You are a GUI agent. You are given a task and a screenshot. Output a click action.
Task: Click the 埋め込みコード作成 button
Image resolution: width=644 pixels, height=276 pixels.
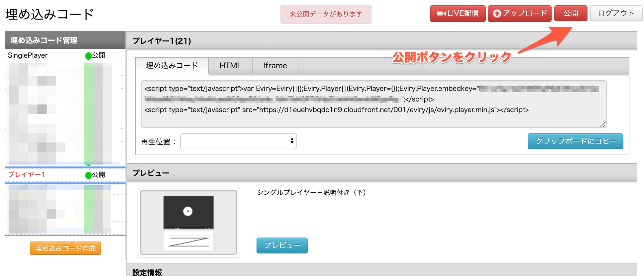click(65, 248)
